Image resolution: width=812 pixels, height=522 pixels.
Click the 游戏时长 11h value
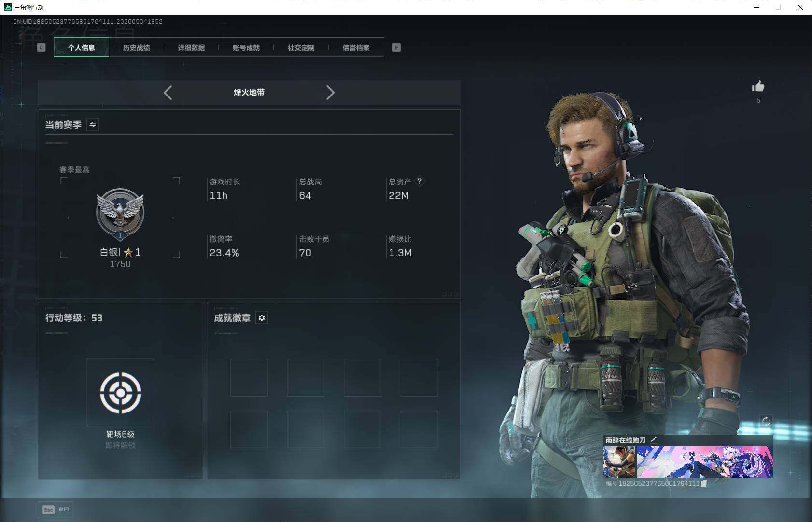pyautogui.click(x=219, y=195)
